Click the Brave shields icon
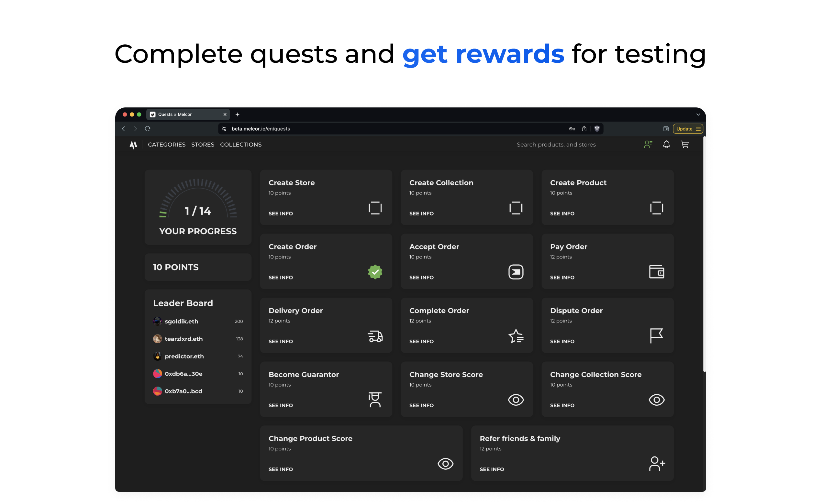 click(x=597, y=129)
